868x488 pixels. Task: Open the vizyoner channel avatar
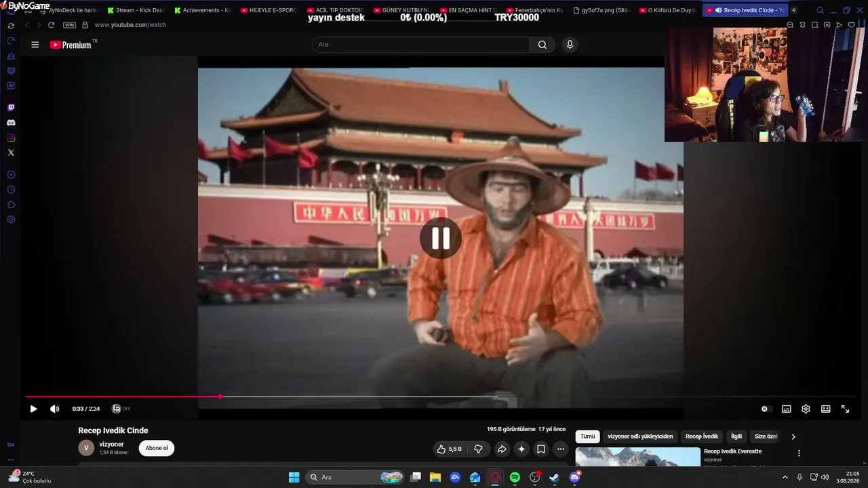tap(86, 448)
